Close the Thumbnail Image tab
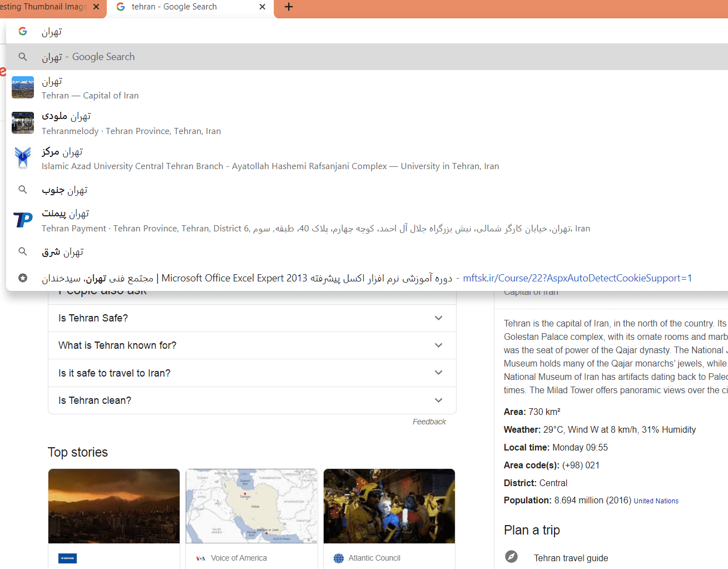 (96, 7)
